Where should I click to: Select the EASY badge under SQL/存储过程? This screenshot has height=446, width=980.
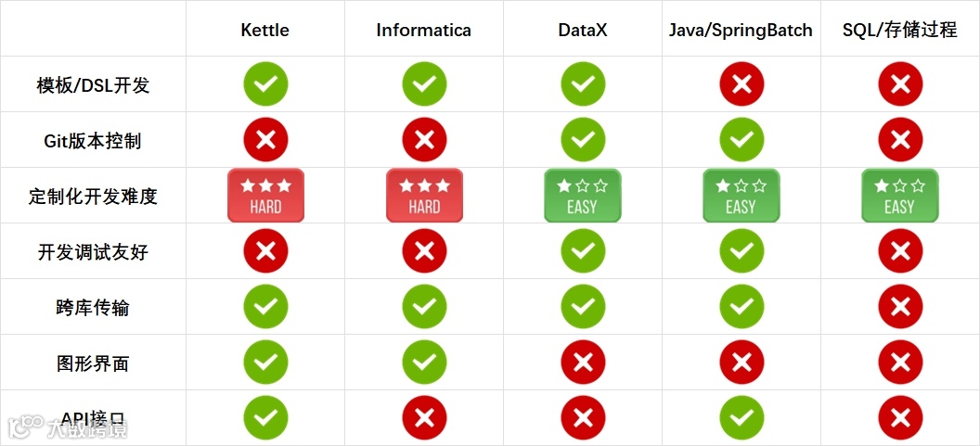(x=900, y=196)
